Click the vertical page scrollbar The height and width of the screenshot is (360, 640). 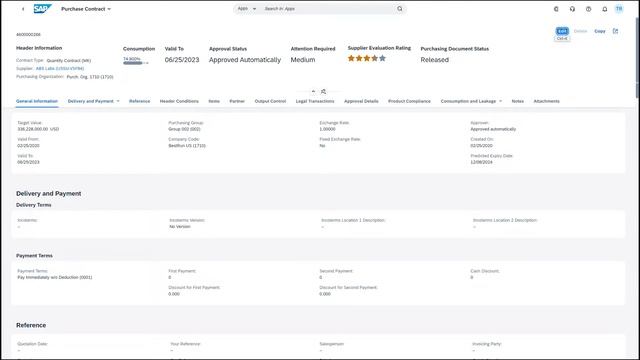pos(637,57)
